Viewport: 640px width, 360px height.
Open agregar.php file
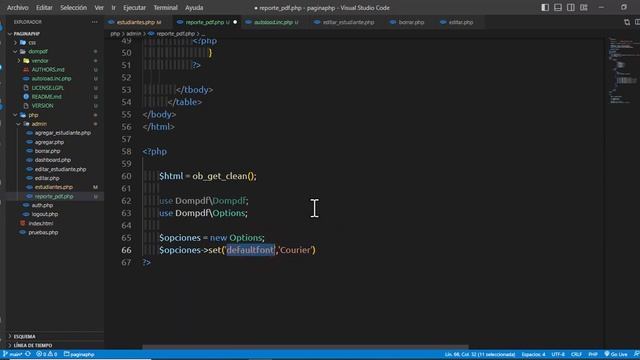pyautogui.click(x=49, y=142)
